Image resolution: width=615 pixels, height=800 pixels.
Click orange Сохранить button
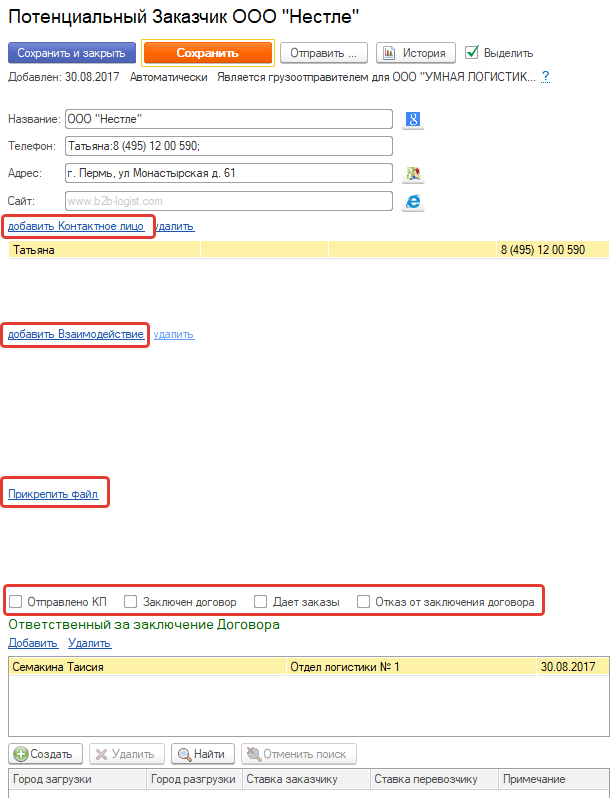coord(208,53)
